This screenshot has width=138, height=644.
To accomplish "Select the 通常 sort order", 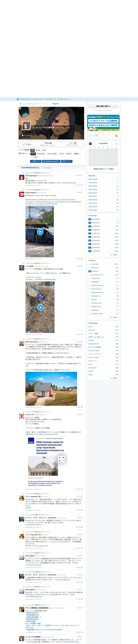I will coord(33,150).
